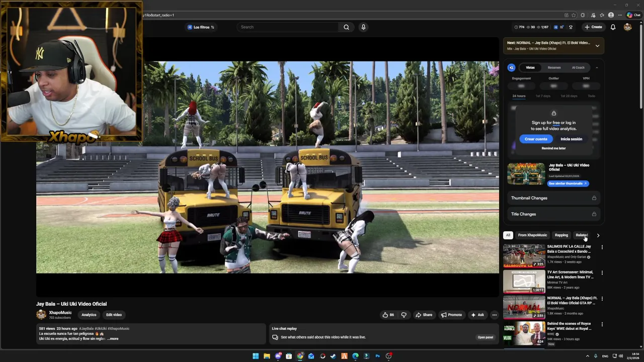Expand the Next up mix playlist chevron

click(597, 46)
